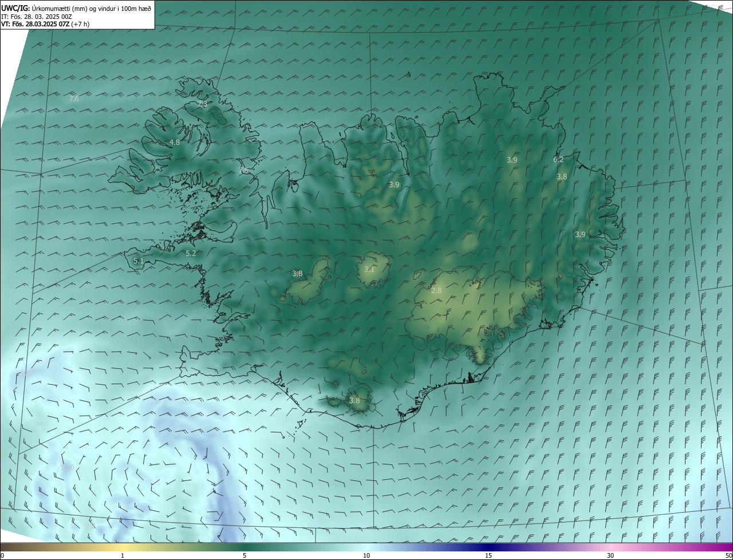Click the 7.3 value label on the map
The width and height of the screenshot is (733, 560).
[203, 105]
